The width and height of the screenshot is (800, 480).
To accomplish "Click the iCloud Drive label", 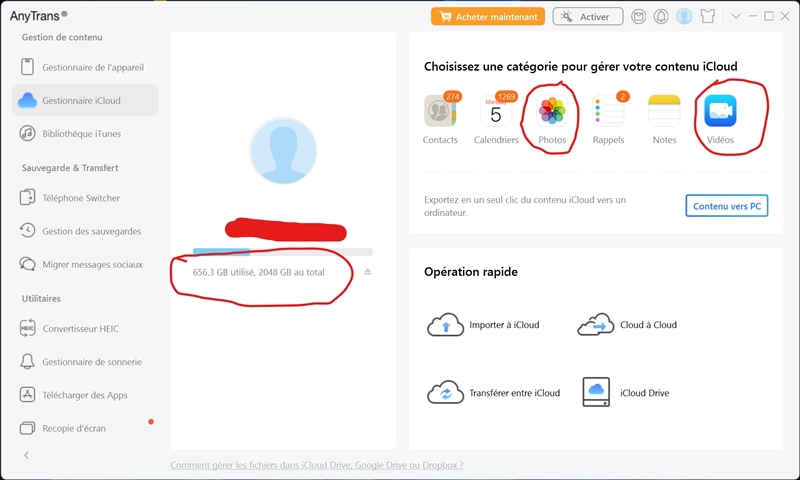I will (x=644, y=393).
